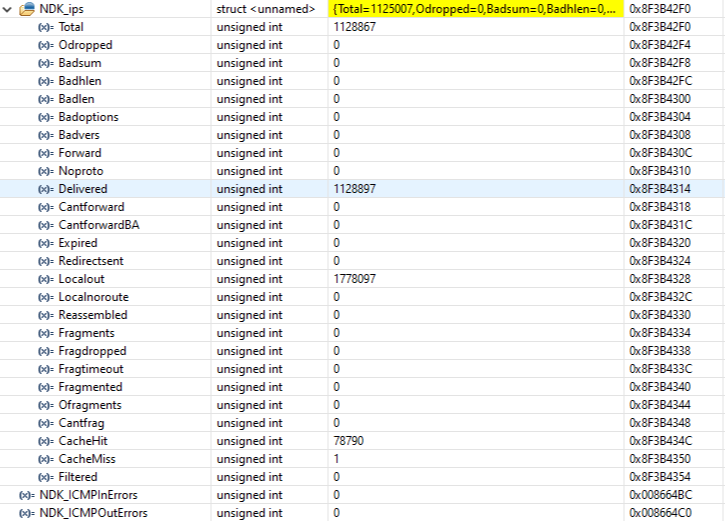This screenshot has width=725, height=521.
Task: Click the CacheHit value 78790
Action: [349, 441]
